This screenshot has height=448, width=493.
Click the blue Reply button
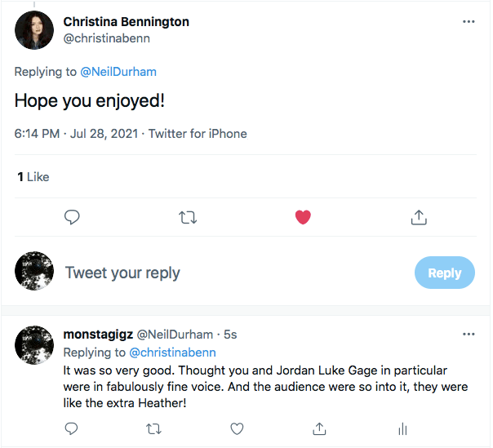[x=444, y=273]
